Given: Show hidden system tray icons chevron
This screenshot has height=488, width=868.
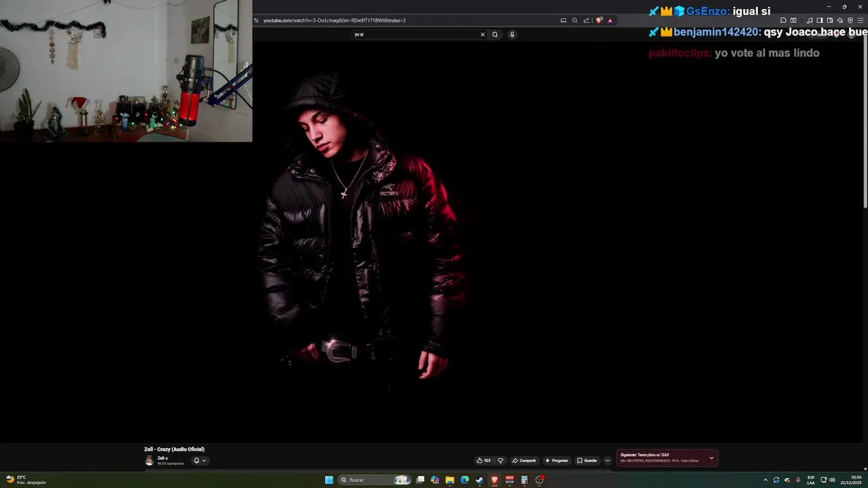Looking at the screenshot, I should [766, 480].
